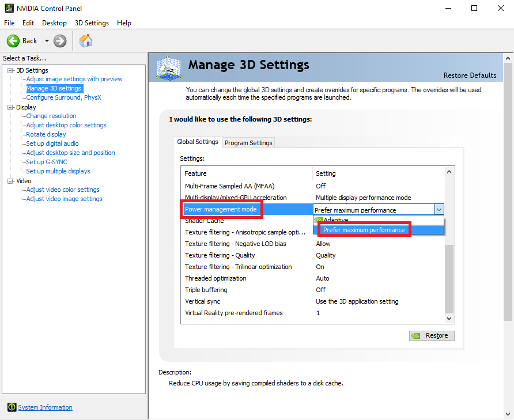Open Adjust image settings with preview
This screenshot has height=420, width=514.
click(x=74, y=79)
